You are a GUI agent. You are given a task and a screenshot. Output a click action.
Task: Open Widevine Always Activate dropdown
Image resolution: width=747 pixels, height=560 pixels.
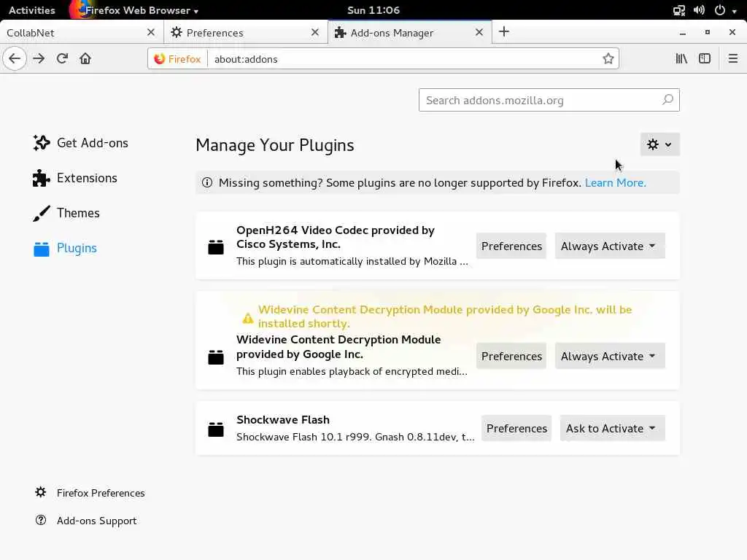click(609, 356)
